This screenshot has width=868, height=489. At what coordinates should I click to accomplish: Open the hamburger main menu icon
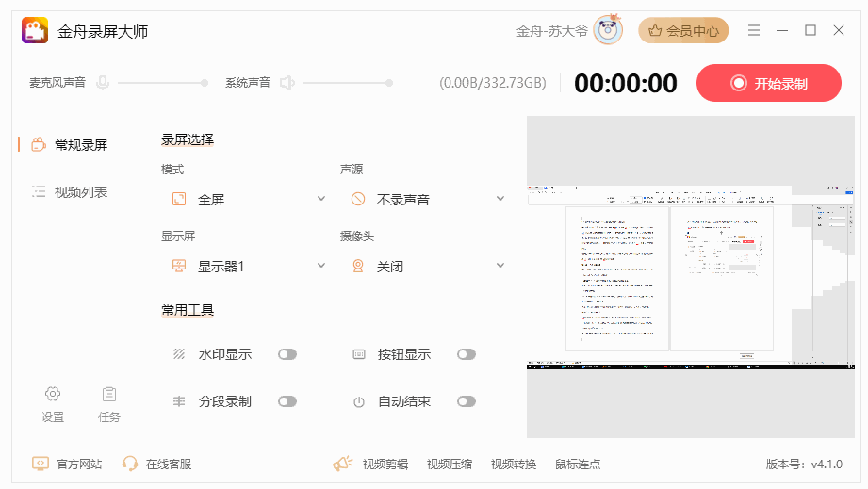point(753,30)
